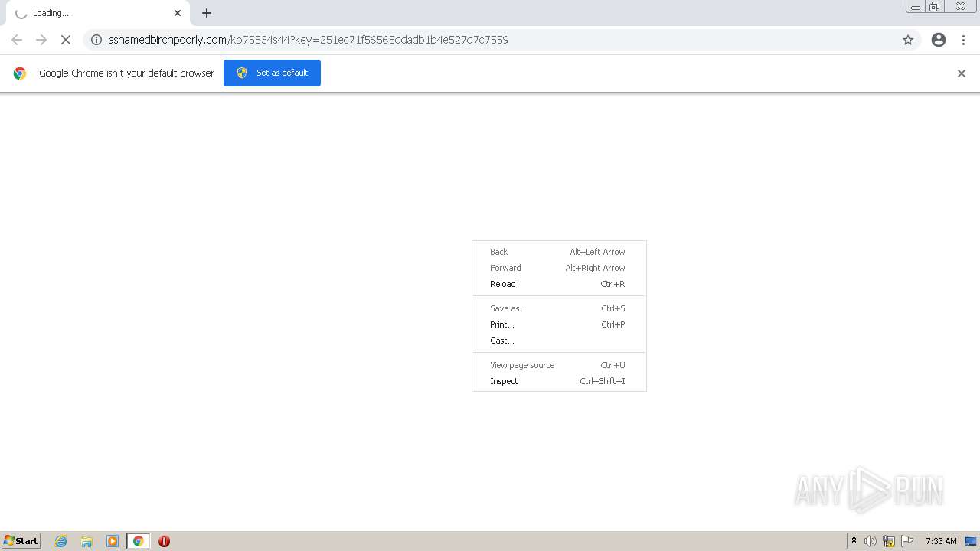This screenshot has width=980, height=551.
Task: Choose Print... in the context menu
Action: click(559, 324)
